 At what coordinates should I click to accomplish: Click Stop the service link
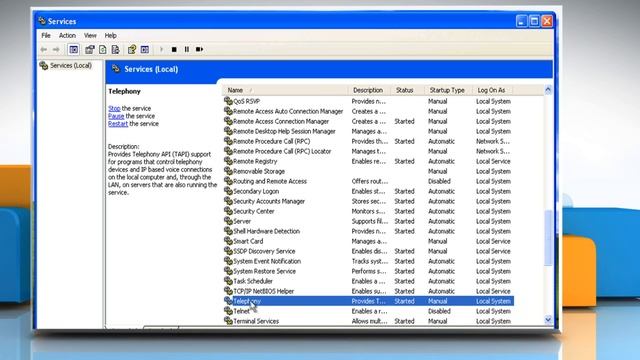114,108
